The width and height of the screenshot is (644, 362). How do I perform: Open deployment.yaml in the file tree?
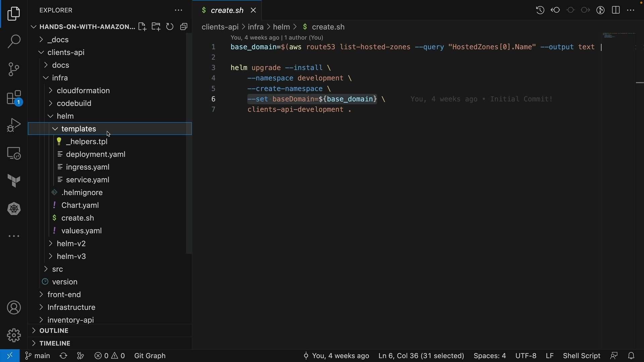click(x=96, y=155)
